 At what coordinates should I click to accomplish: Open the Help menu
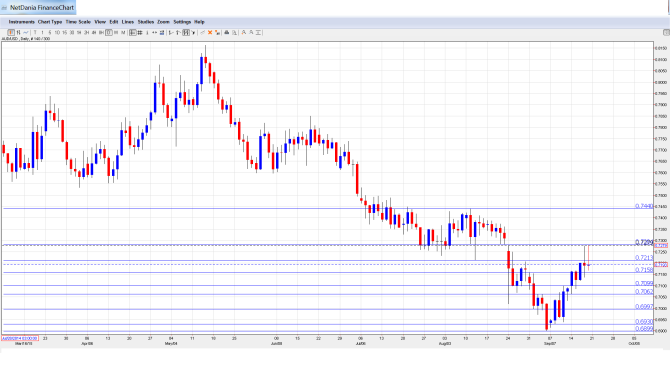click(x=199, y=22)
